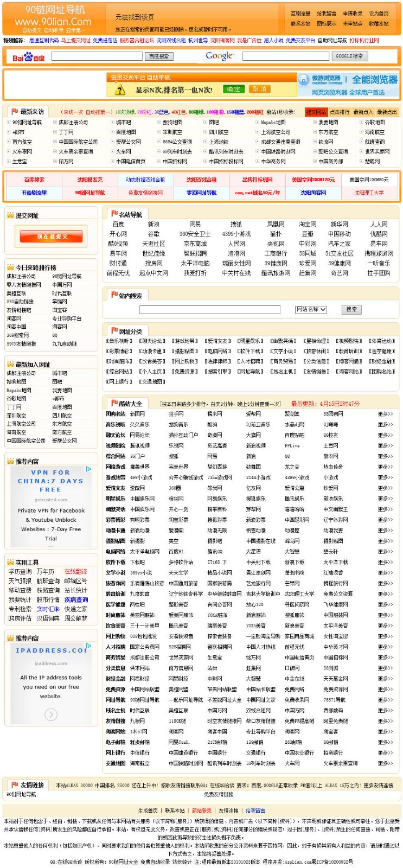The image size is (403, 868).
Task: Open 设为首页 in the top navigation
Action: click(379, 14)
